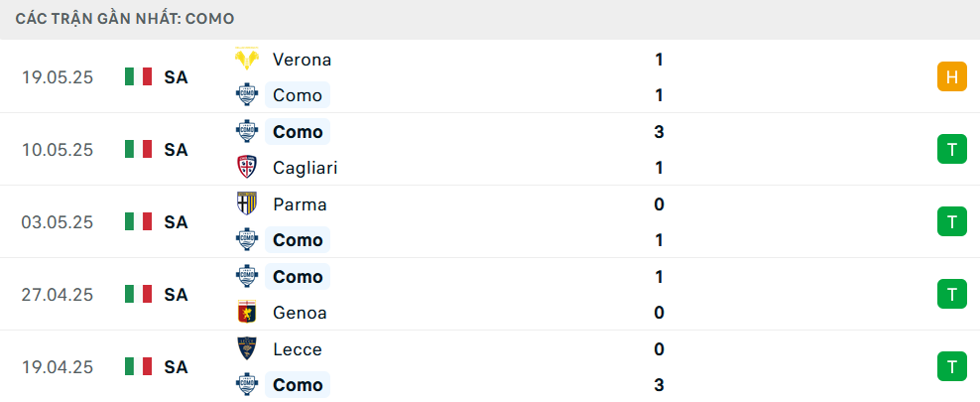Screen dimensions: 980x402
Task: Click the Genoa club crest icon
Action: point(247,312)
